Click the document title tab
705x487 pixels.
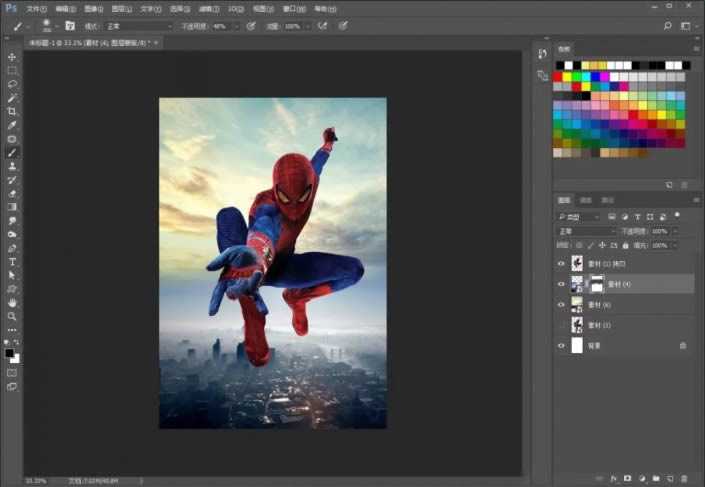90,43
